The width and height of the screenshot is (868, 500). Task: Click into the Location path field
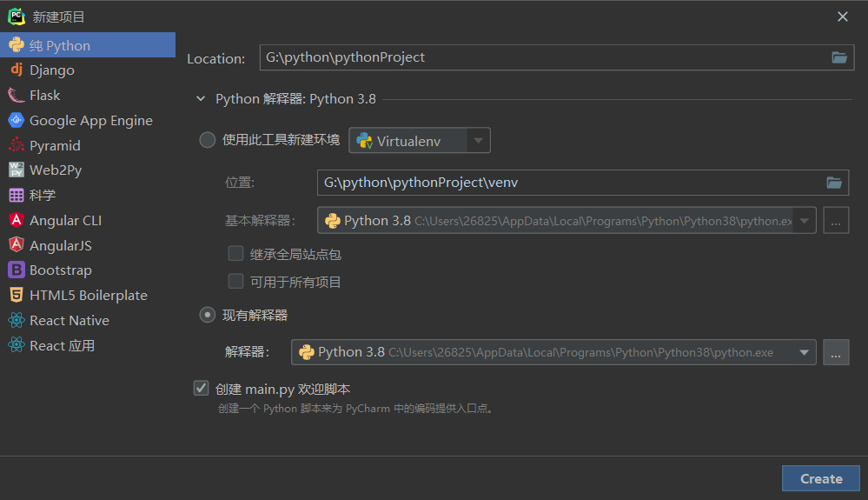click(539, 57)
